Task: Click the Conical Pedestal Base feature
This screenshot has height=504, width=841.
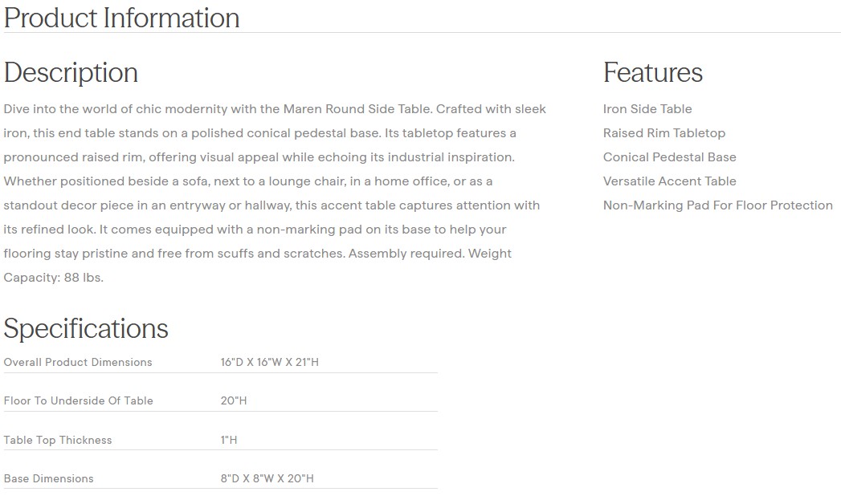Action: (x=669, y=157)
